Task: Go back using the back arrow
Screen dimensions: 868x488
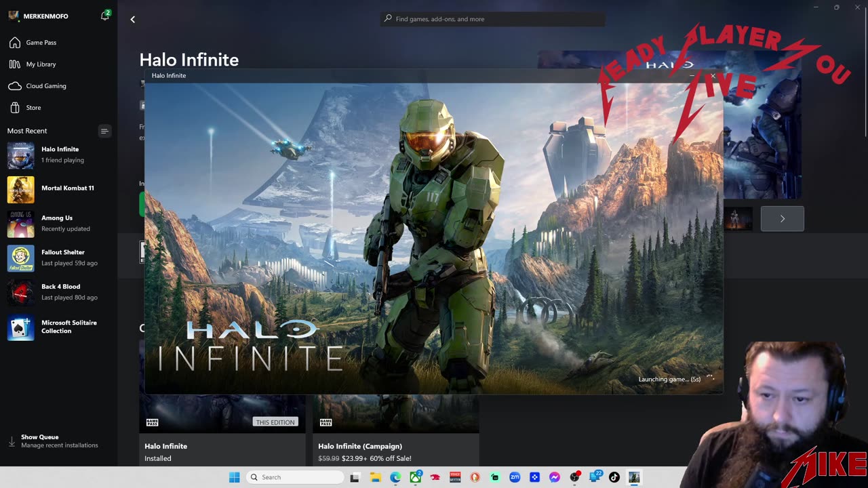Action: click(x=133, y=19)
